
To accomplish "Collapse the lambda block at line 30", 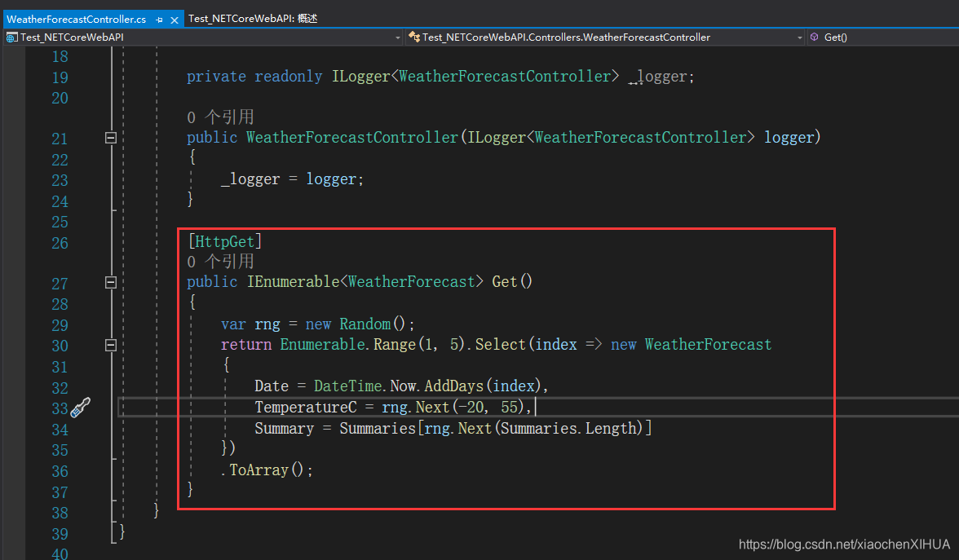I will 110,346.
